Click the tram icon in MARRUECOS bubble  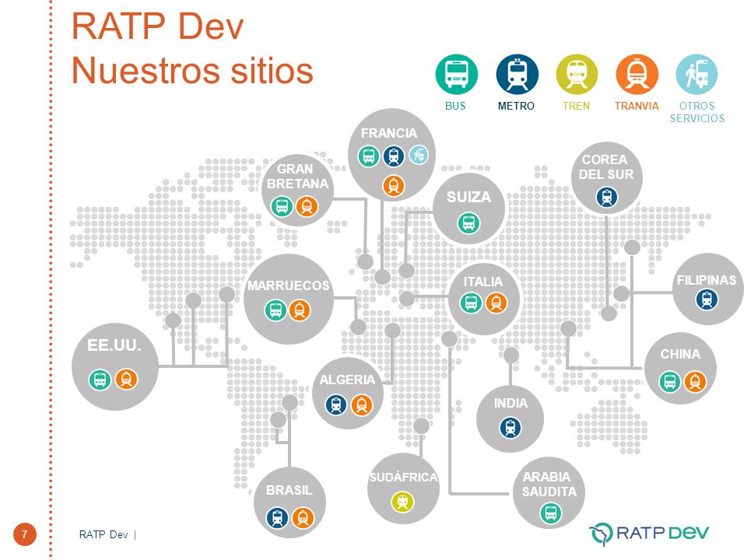(300, 310)
